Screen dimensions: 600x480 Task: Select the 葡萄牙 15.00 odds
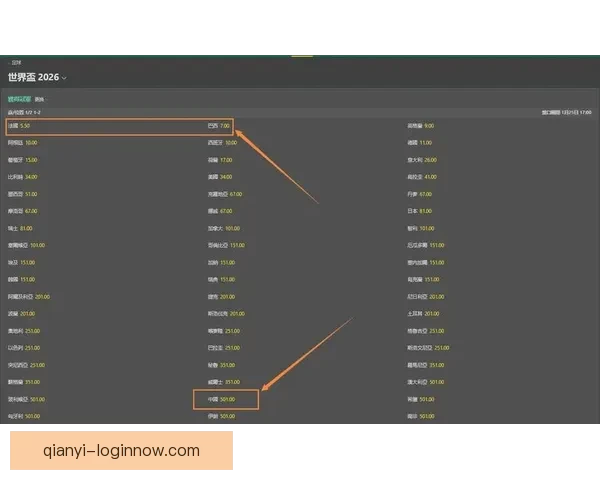(23, 160)
